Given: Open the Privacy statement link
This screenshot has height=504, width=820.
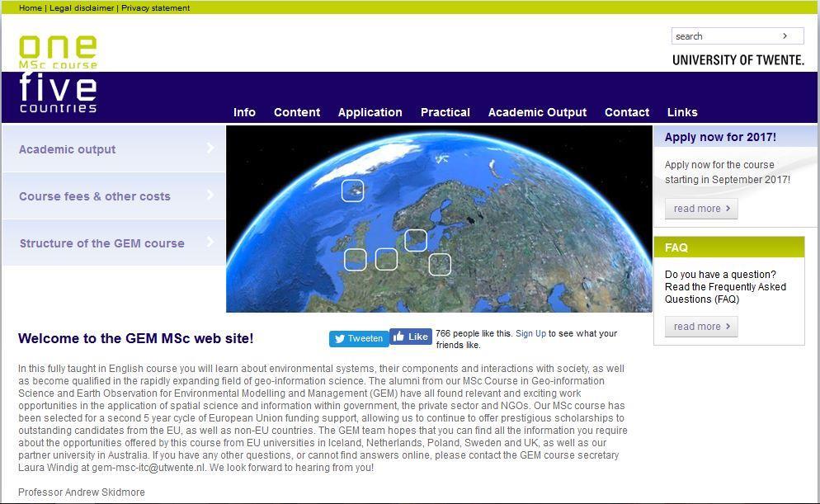Looking at the screenshot, I should (155, 8).
